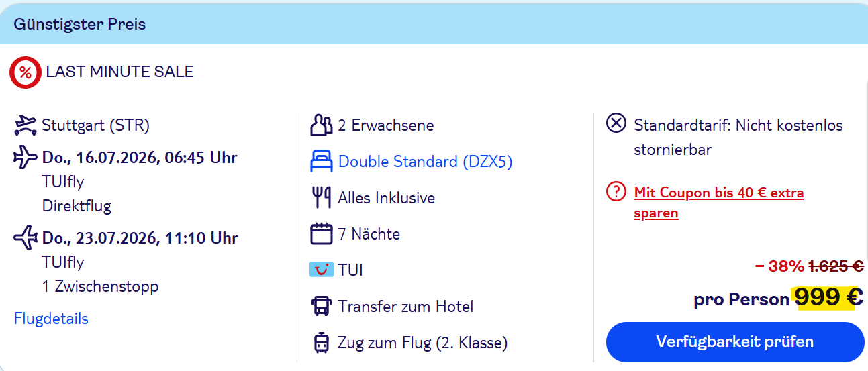This screenshot has width=868, height=371.
Task: Click the Alles Inklusive cutlery icon
Action: pos(322,198)
